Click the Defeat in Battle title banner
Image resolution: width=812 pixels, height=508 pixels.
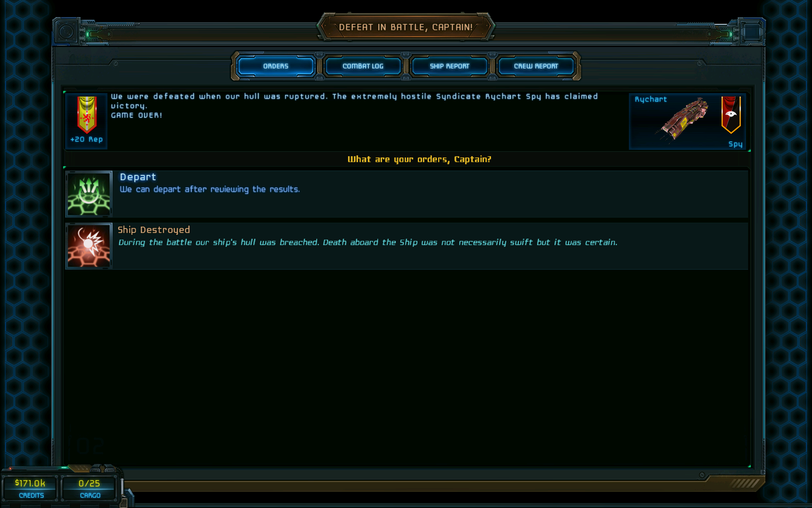406,27
